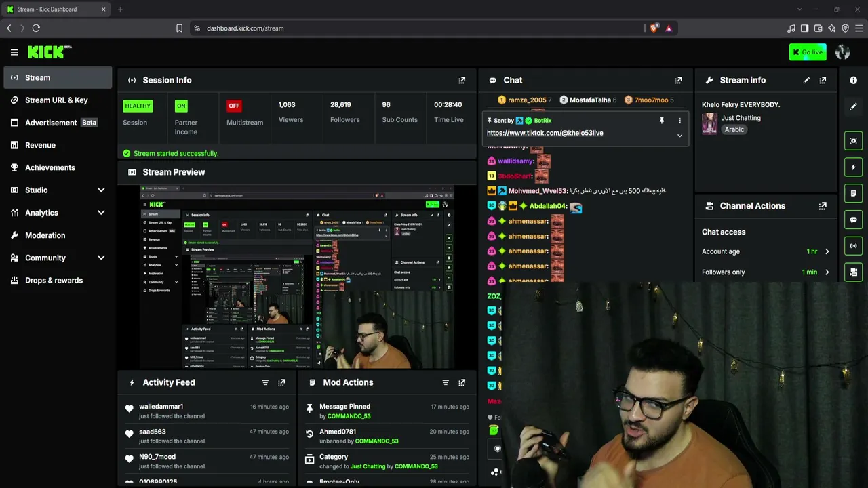This screenshot has width=868, height=488.
Task: Click the info icon in right rail
Action: pyautogui.click(x=854, y=80)
